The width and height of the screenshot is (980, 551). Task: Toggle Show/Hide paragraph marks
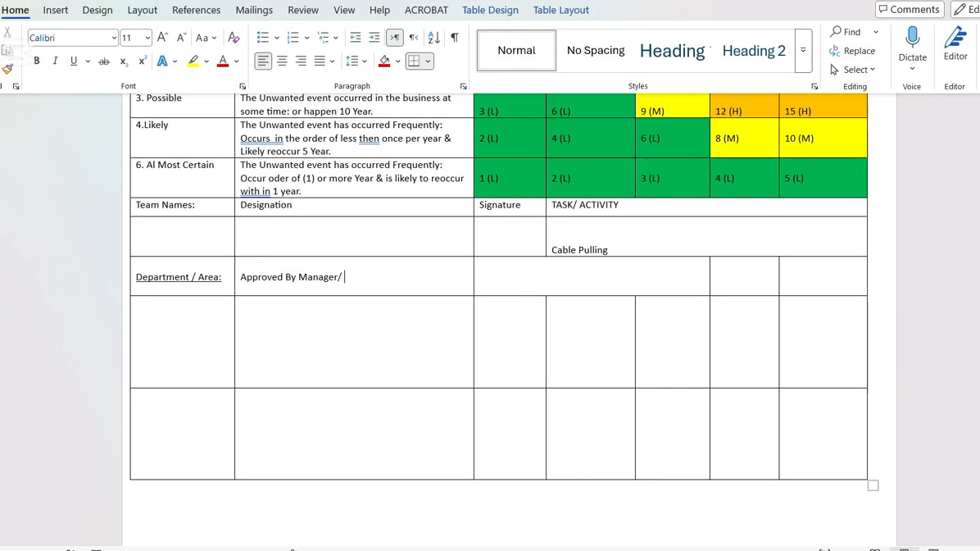(455, 38)
